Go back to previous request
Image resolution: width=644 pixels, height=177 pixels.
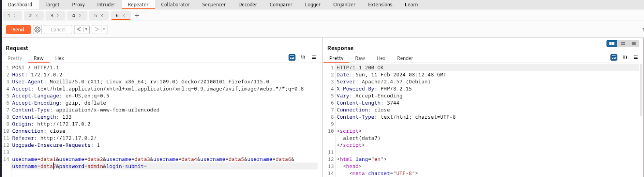pos(79,29)
